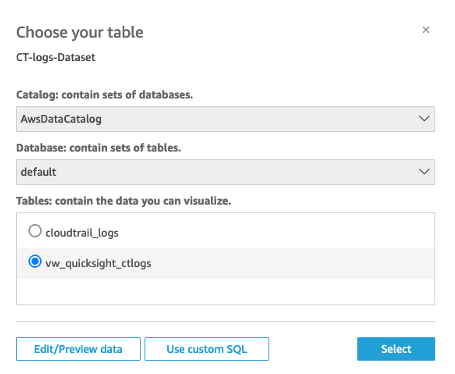Close the Choose your table dialog

coord(426,30)
